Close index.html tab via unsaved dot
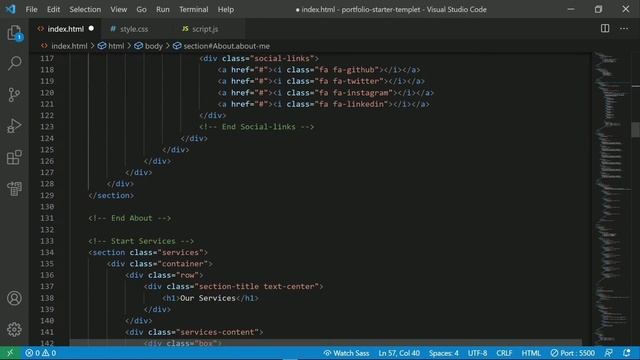Screen dimensions: 640x360 pyautogui.click(x=91, y=29)
